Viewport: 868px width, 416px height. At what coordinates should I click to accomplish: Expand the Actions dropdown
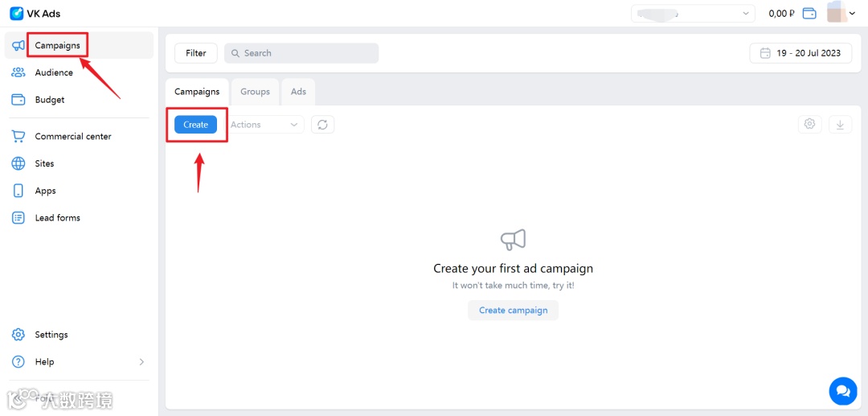[x=264, y=125]
